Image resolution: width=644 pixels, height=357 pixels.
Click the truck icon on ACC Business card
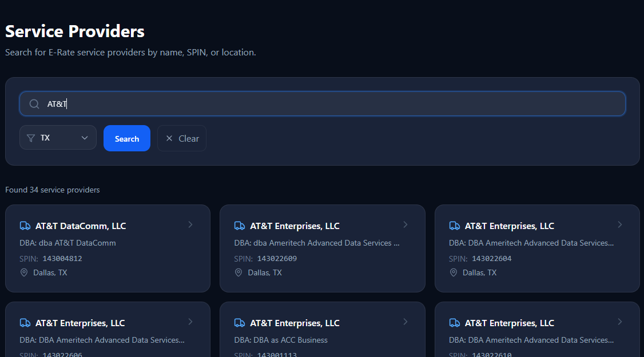pos(240,323)
